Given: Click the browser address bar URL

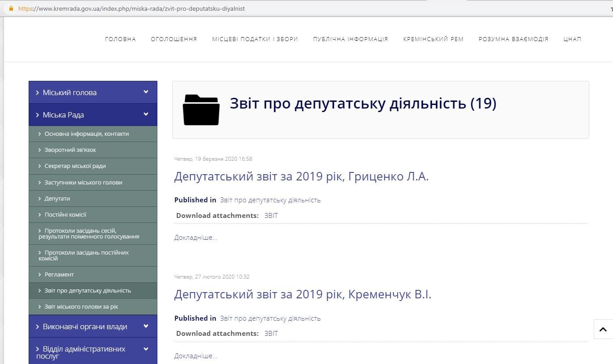Looking at the screenshot, I should [x=134, y=8].
